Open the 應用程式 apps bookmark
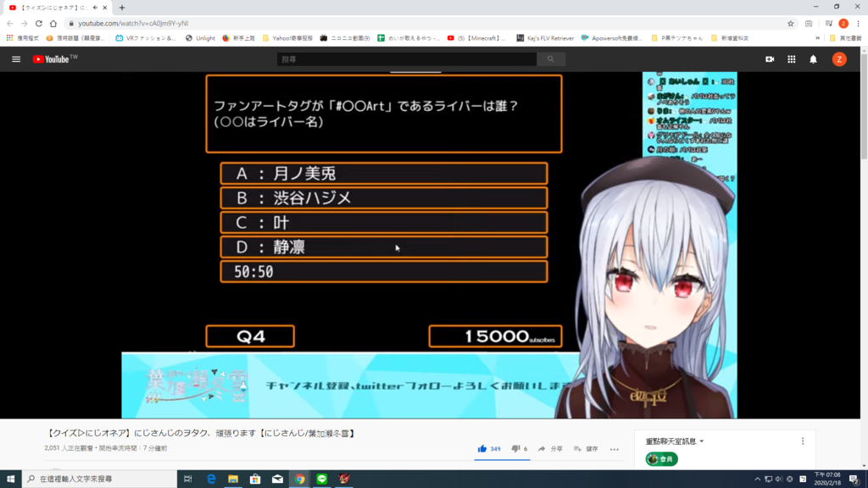868x488 pixels. point(23,38)
